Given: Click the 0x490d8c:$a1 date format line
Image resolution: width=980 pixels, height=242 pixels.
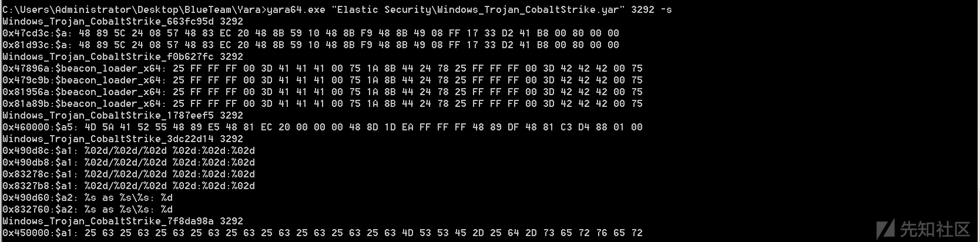Looking at the screenshot, I should [129, 150].
